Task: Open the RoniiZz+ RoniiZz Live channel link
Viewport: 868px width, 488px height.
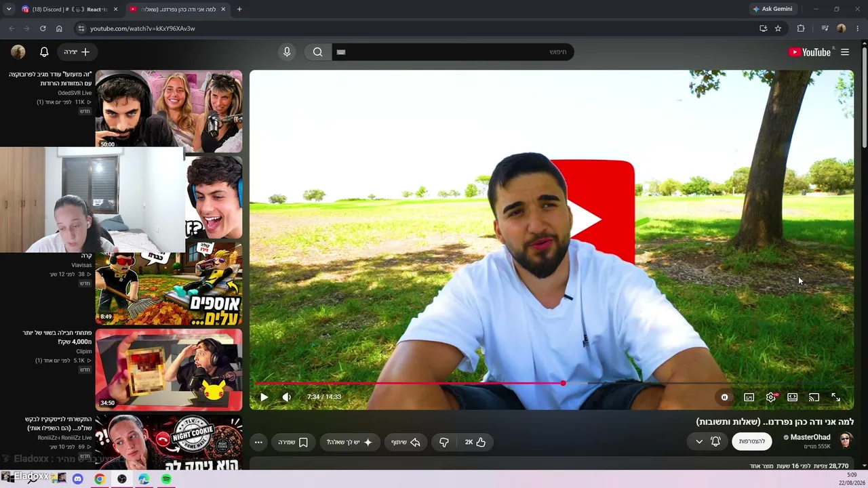Action: click(x=64, y=438)
